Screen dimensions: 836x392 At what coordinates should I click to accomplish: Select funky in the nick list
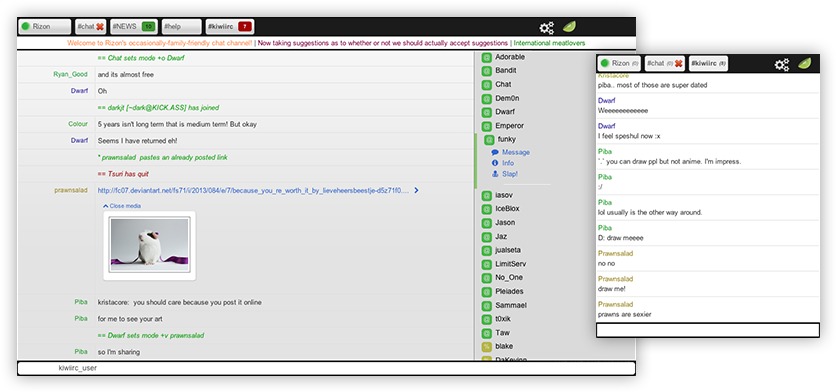(x=507, y=140)
